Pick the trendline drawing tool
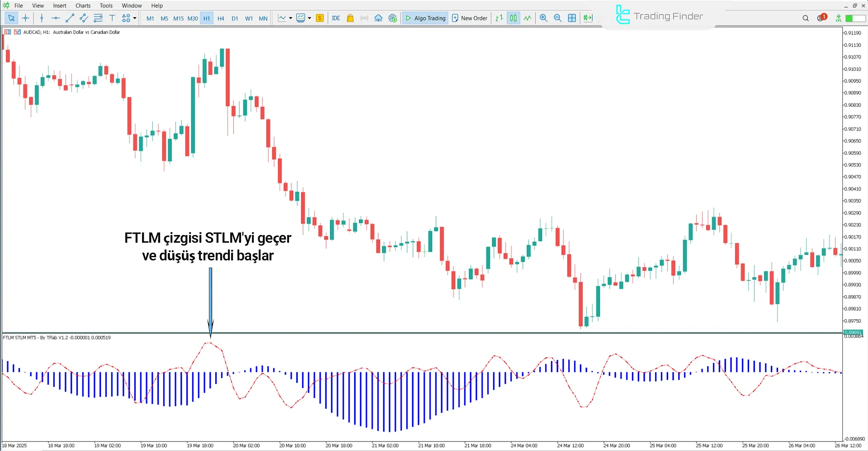 pyautogui.click(x=70, y=18)
